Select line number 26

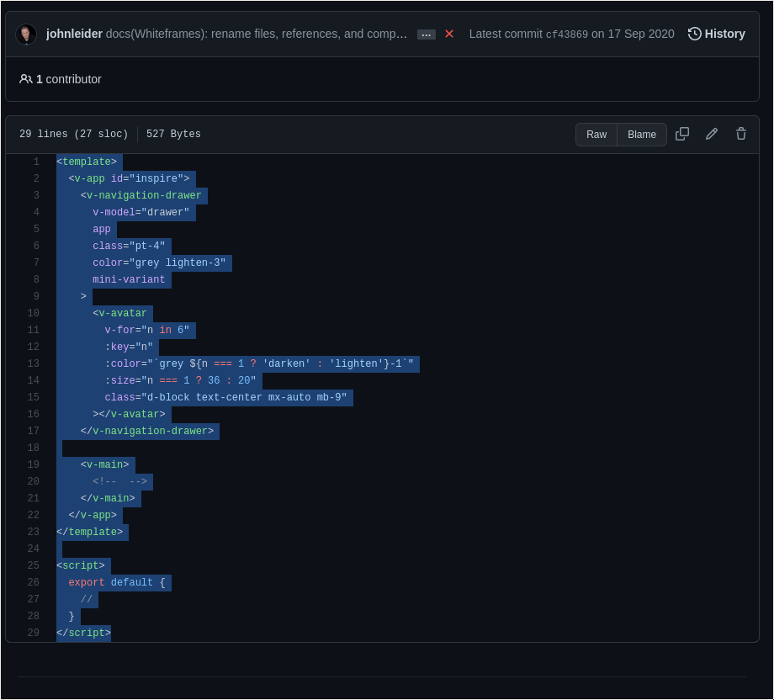click(33, 581)
